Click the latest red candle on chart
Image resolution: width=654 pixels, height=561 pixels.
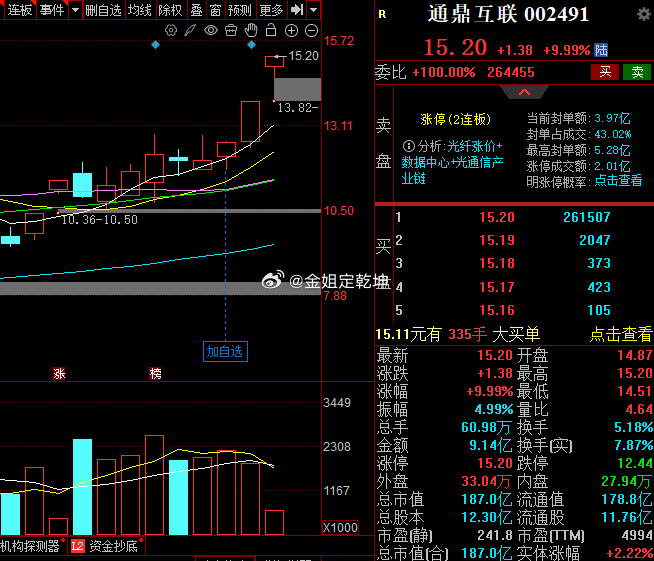point(274,62)
